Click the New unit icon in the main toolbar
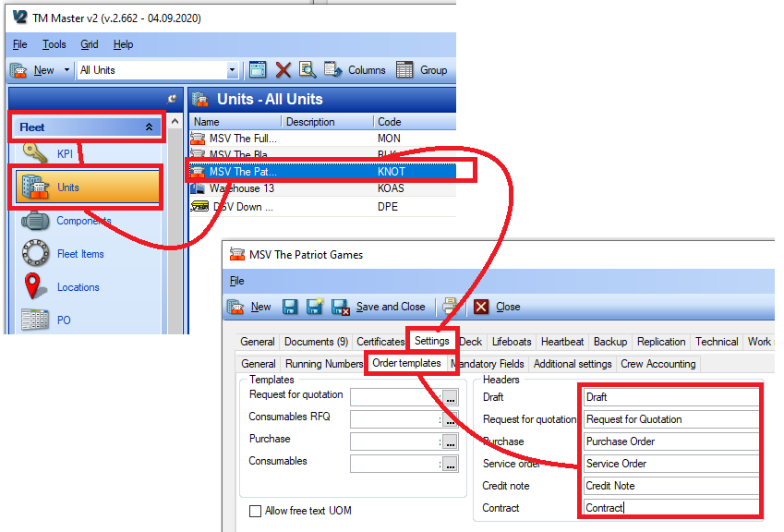 pyautogui.click(x=19, y=70)
